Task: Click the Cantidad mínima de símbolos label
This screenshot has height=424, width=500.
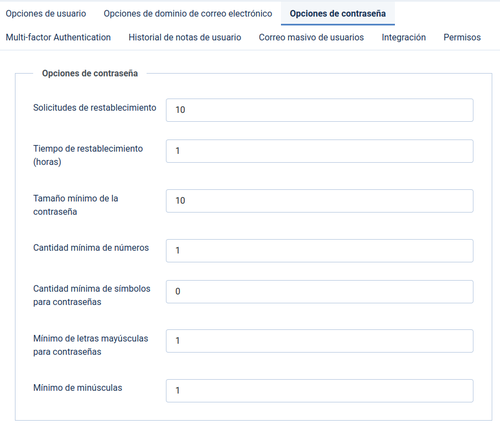Action: (x=92, y=295)
